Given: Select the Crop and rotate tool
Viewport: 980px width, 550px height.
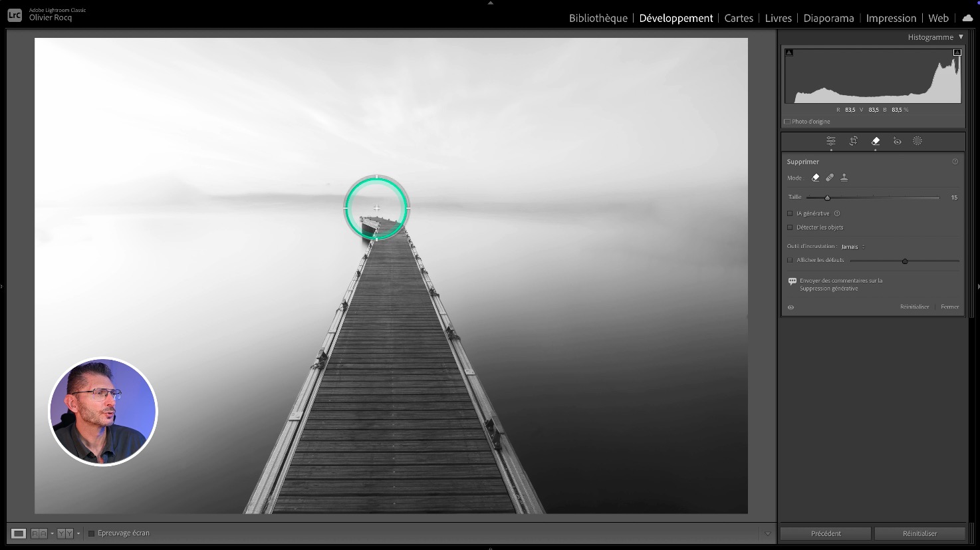Looking at the screenshot, I should [x=853, y=141].
